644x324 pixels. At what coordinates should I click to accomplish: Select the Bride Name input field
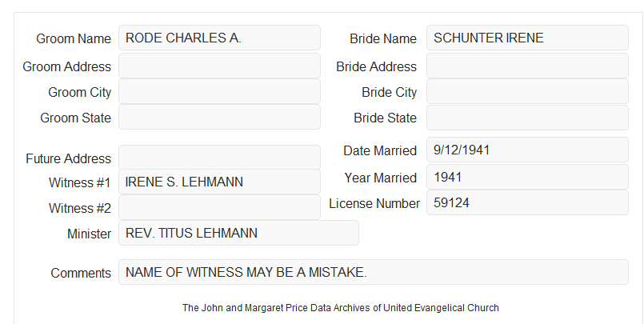click(527, 38)
